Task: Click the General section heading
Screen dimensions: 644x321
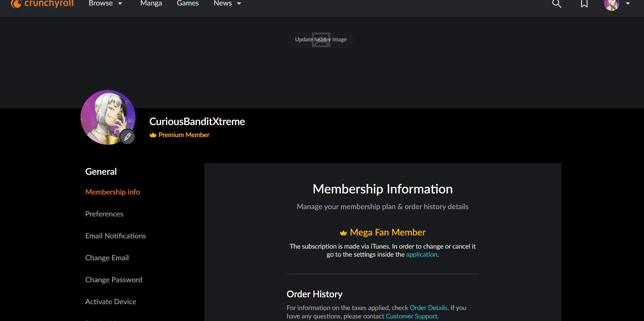Action: coord(101,171)
